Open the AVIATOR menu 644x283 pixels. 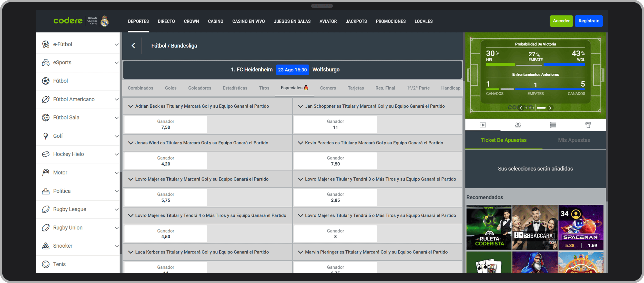pos(328,21)
